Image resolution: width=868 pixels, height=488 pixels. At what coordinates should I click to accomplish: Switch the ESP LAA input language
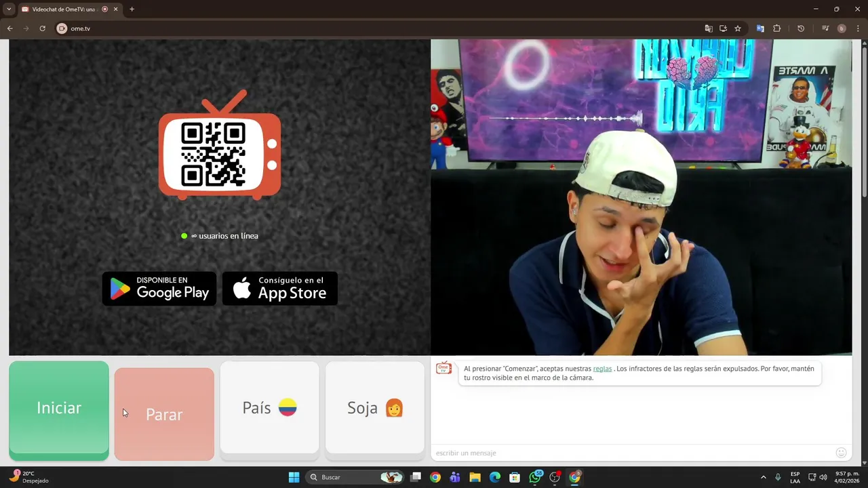click(x=795, y=477)
